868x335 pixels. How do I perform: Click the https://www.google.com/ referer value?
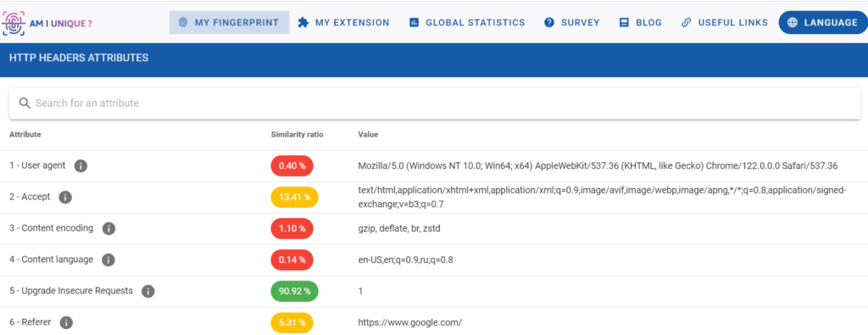click(410, 322)
